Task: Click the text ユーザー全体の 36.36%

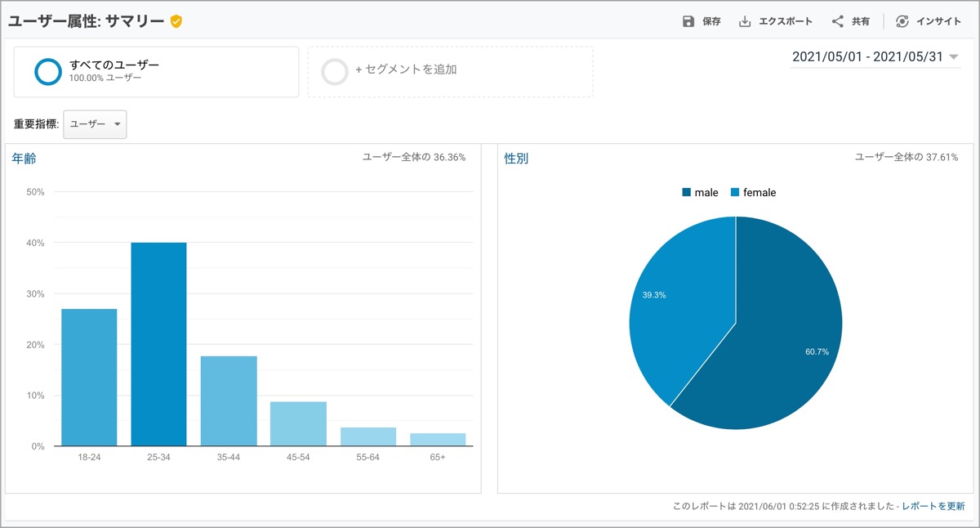Action: point(414,157)
